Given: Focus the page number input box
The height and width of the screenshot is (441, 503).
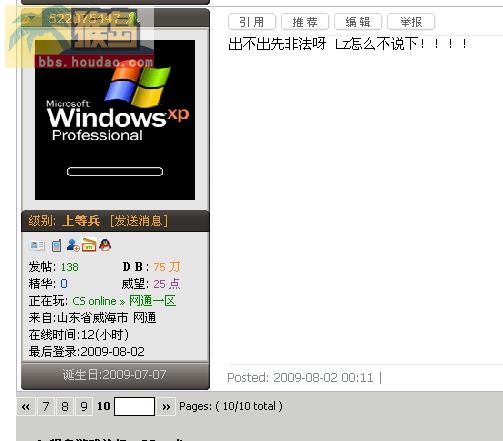Looking at the screenshot, I should [134, 406].
